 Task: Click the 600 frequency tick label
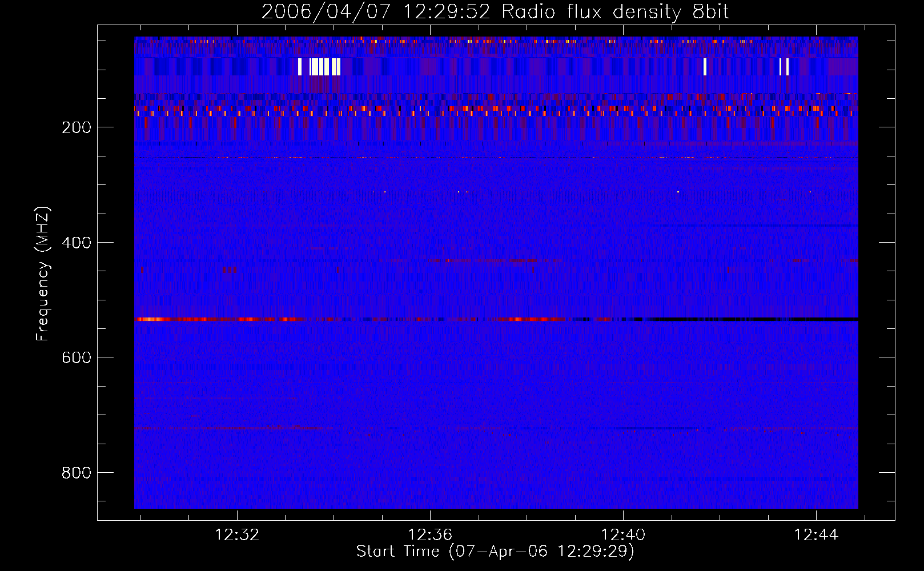pos(77,357)
